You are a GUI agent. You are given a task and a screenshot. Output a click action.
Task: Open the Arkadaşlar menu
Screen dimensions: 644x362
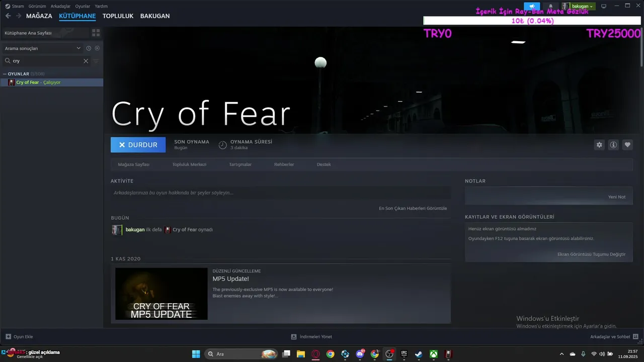[60, 6]
